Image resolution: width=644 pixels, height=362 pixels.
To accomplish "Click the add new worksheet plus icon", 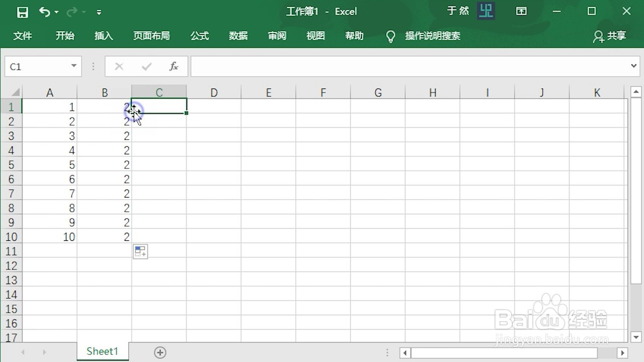I will point(160,352).
